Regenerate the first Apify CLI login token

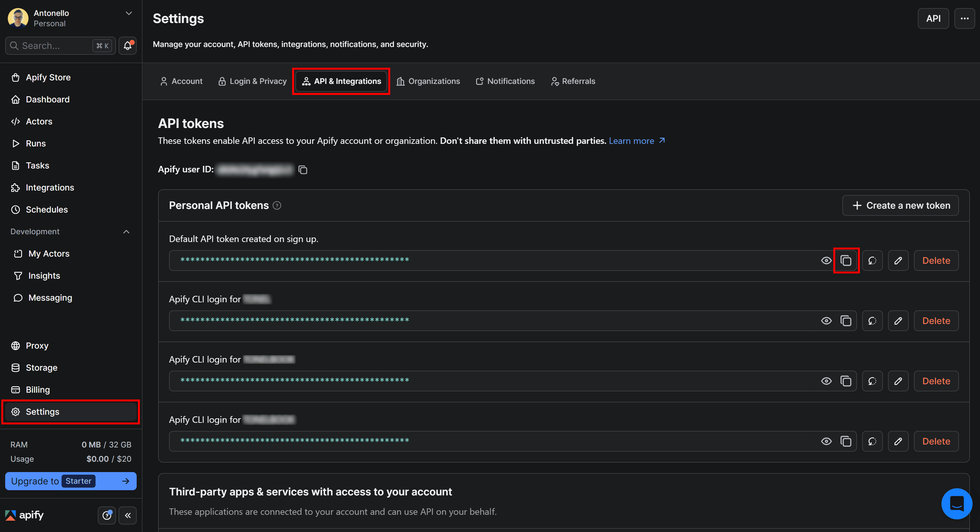[872, 321]
